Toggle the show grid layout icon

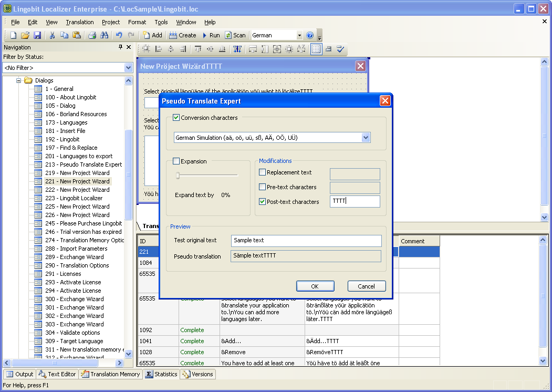[316, 49]
